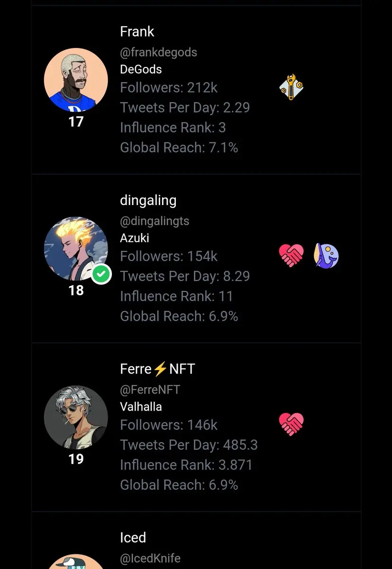Click the handshake heart badge beside Ferre NFT
The height and width of the screenshot is (569, 392).
pos(292,424)
